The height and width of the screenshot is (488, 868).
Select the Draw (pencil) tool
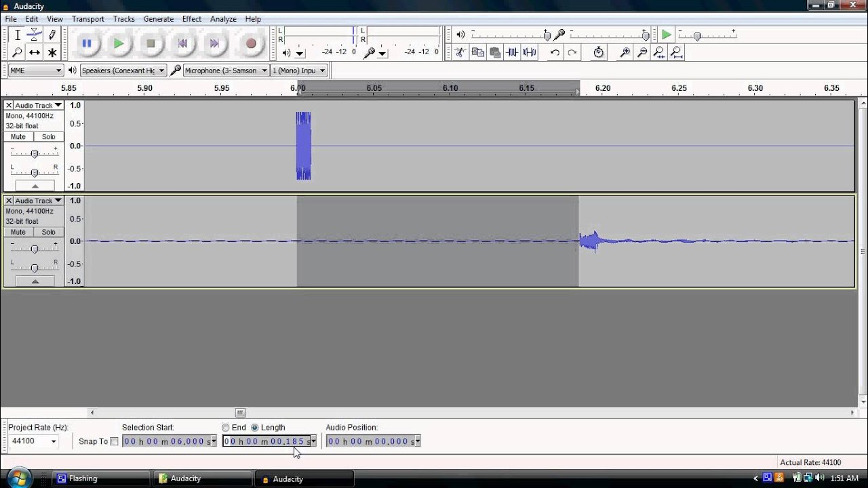coord(52,35)
